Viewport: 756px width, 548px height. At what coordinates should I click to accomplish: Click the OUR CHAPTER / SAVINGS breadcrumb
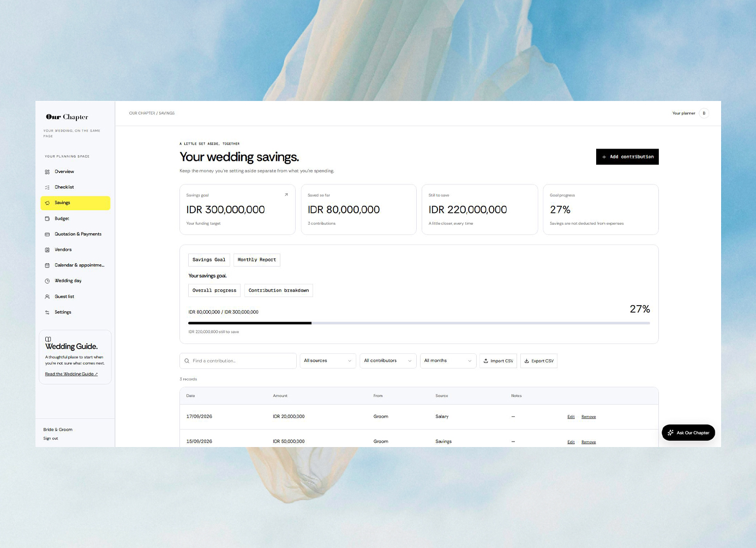pyautogui.click(x=152, y=114)
